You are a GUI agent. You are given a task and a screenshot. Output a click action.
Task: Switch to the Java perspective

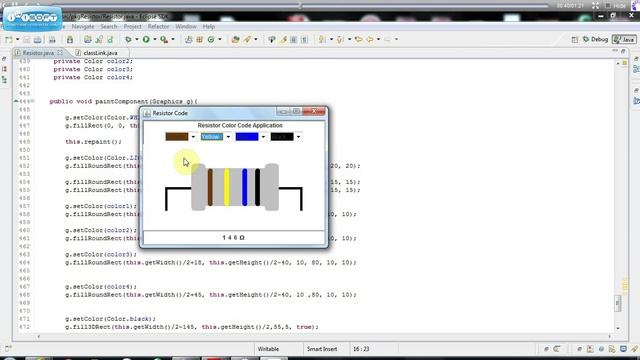[x=624, y=40]
